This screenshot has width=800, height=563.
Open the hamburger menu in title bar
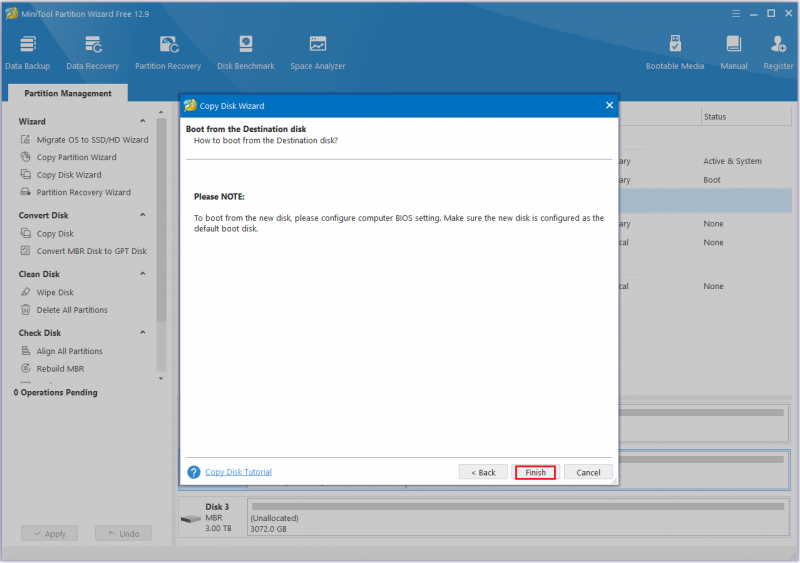click(736, 14)
